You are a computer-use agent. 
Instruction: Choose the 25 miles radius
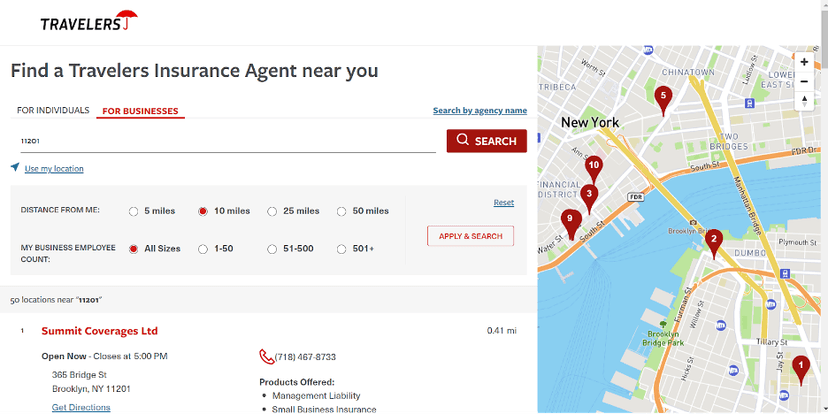272,211
